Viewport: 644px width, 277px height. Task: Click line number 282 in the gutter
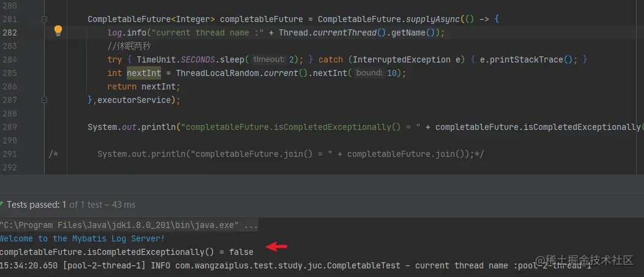tap(9, 33)
